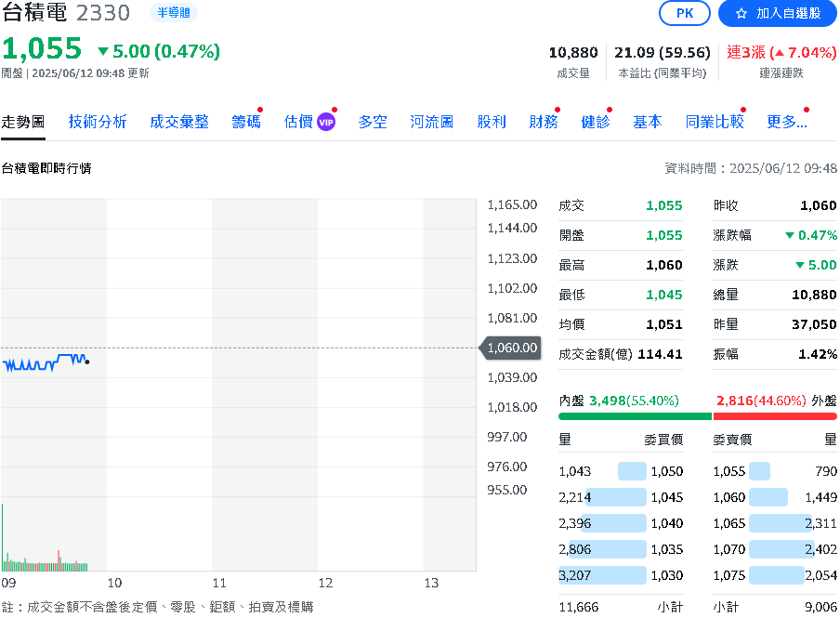
Task: Go to the 健診 tab
Action: [x=596, y=122]
